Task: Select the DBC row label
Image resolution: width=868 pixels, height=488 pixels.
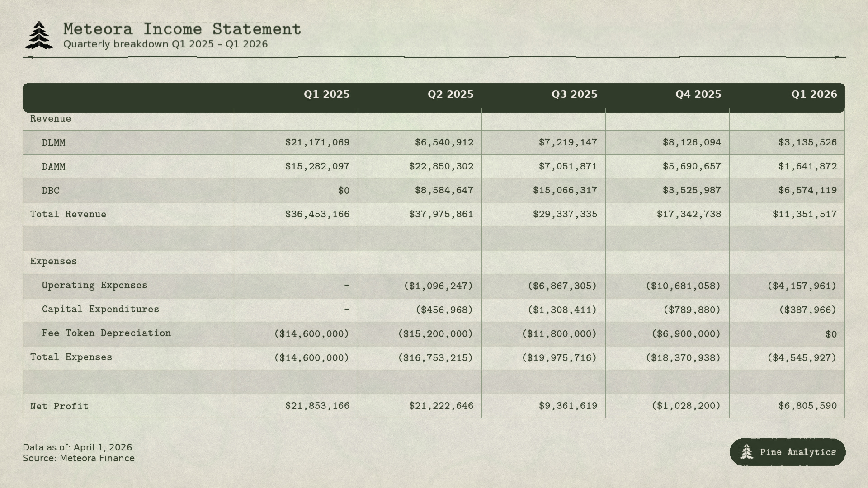Action: [51, 191]
